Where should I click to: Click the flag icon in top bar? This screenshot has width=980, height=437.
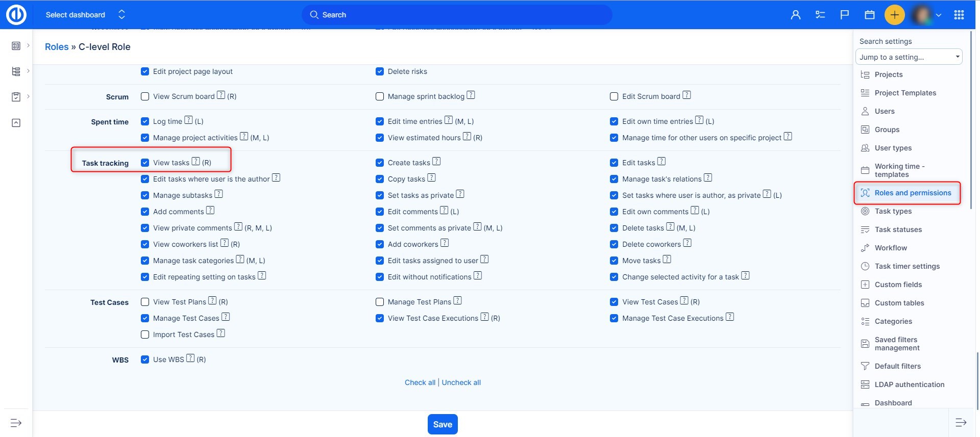click(845, 15)
